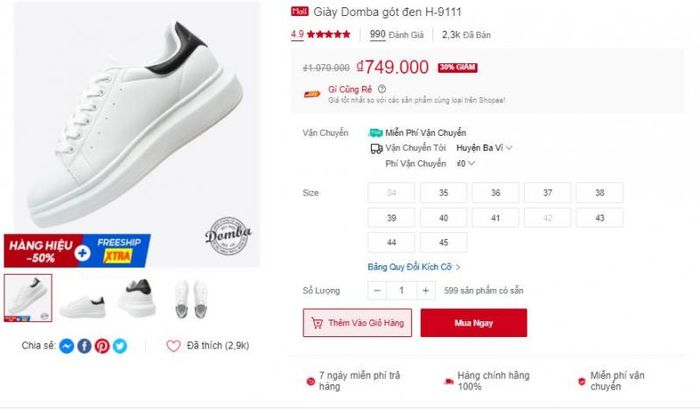700x409 pixels.
Task: Share product via Twitter icon
Action: click(120, 346)
